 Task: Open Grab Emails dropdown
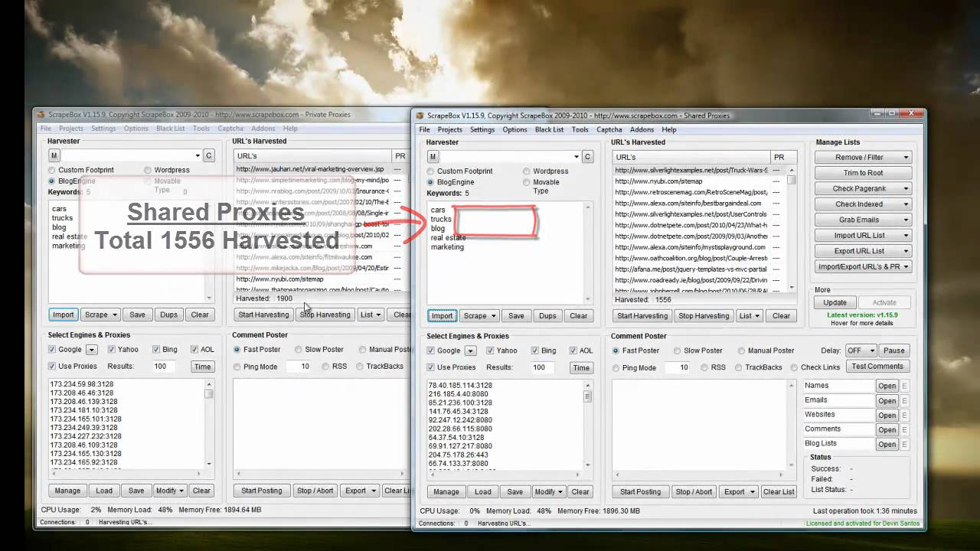click(x=863, y=220)
